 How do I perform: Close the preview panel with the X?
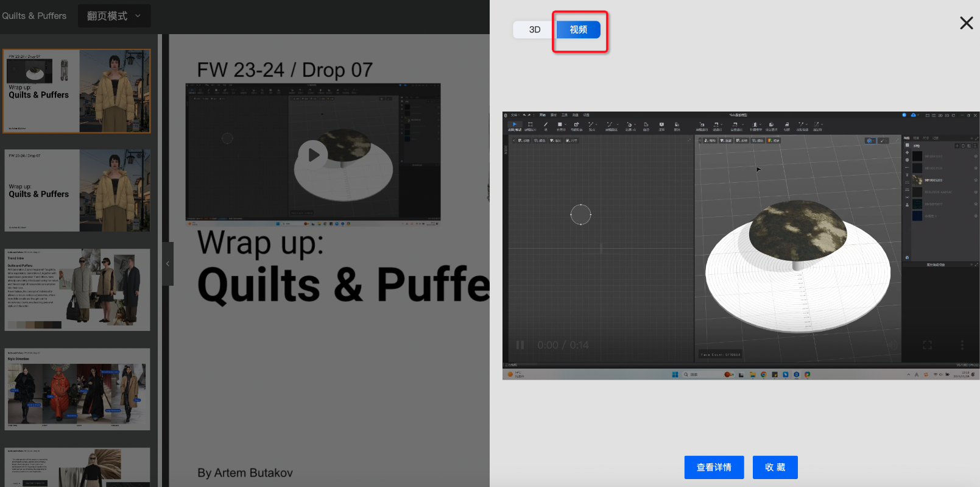[x=966, y=23]
